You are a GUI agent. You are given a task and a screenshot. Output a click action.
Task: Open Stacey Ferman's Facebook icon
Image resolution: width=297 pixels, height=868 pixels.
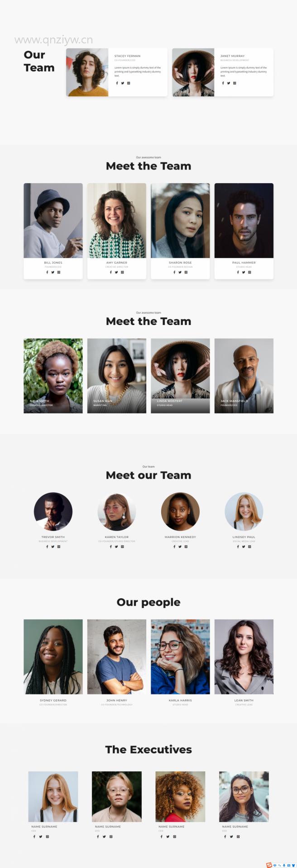pyautogui.click(x=117, y=83)
